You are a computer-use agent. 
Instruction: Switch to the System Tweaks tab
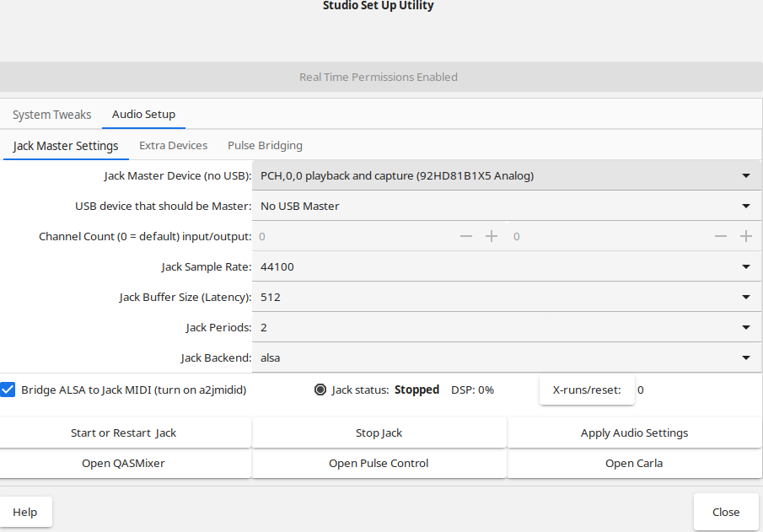[x=51, y=115]
